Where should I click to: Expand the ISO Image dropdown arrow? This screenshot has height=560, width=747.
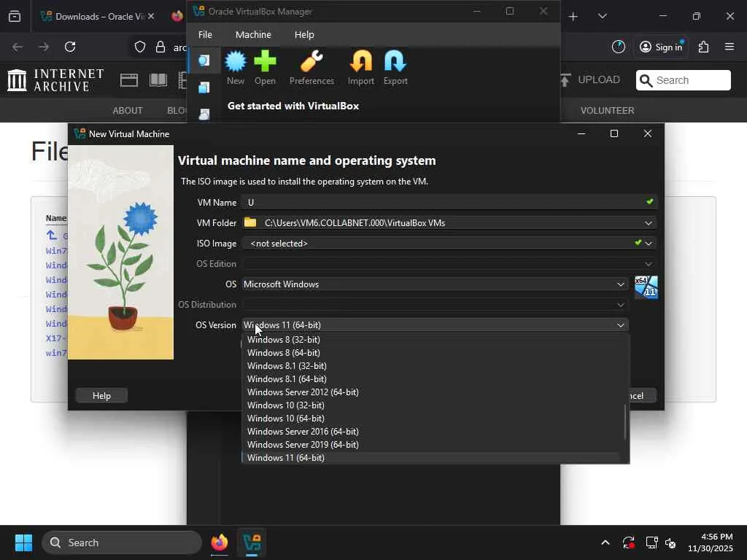click(649, 244)
